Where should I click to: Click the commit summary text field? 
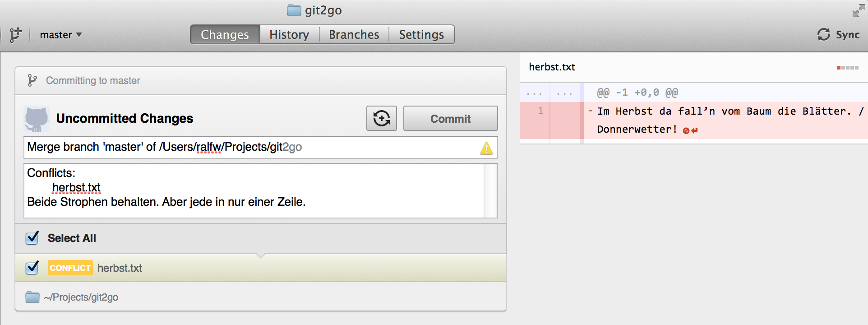[x=260, y=148]
